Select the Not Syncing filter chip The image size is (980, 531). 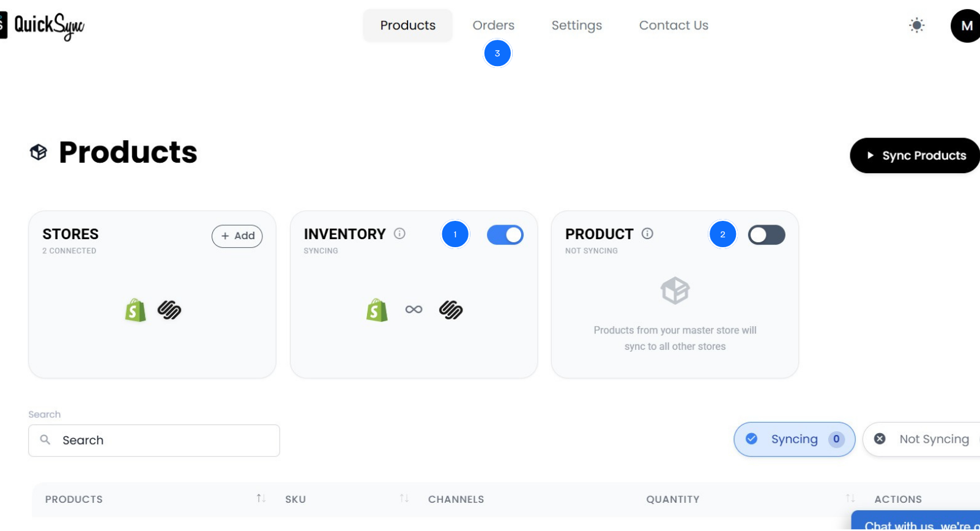click(922, 439)
